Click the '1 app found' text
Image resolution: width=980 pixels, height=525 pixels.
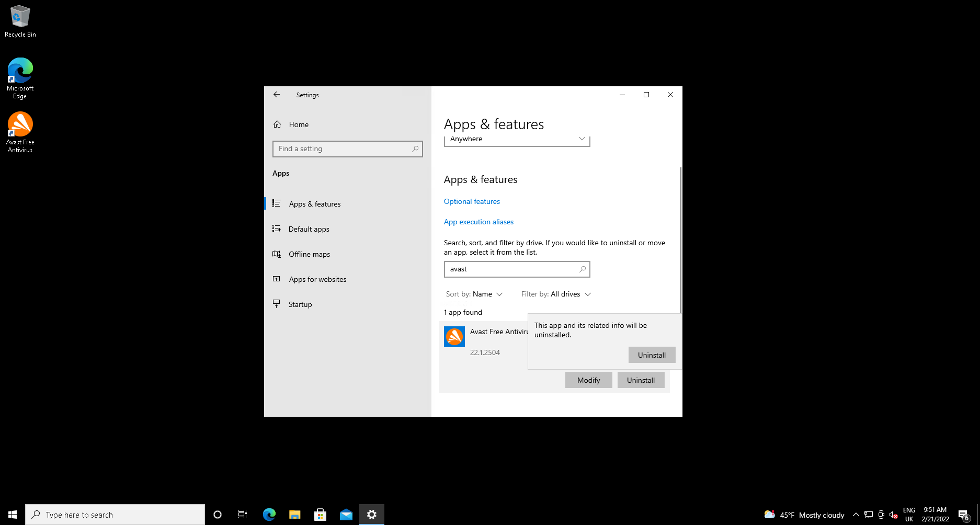pos(463,312)
